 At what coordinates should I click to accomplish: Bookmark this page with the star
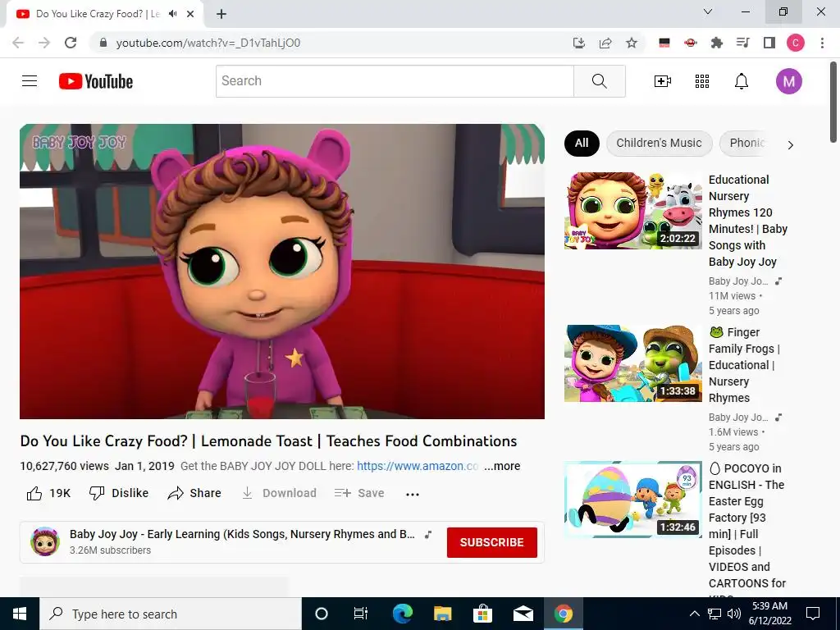[632, 43]
